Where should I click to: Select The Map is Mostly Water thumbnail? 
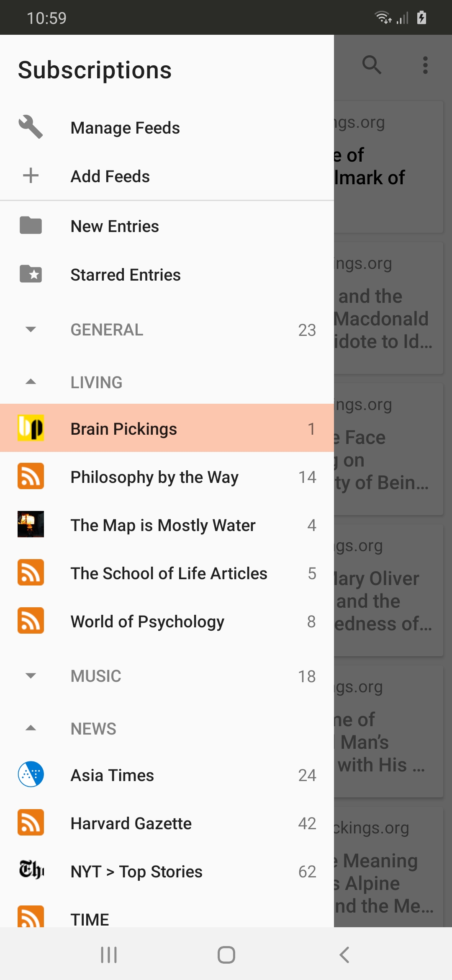coord(31,524)
